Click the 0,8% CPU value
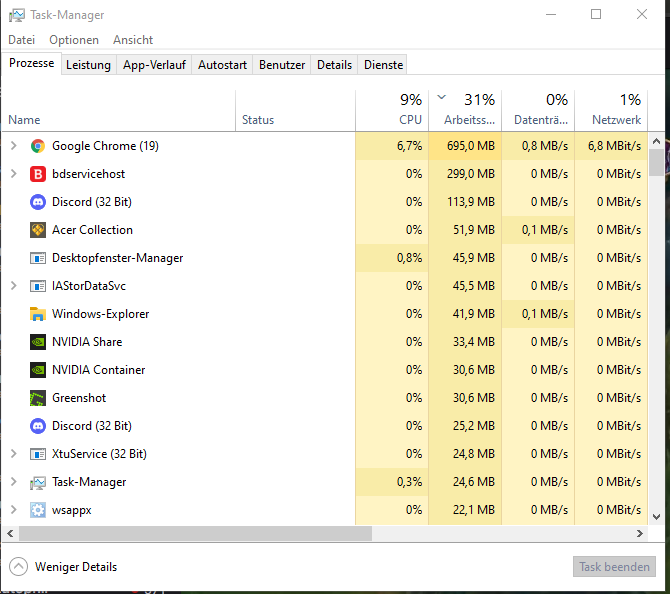 pos(409,258)
